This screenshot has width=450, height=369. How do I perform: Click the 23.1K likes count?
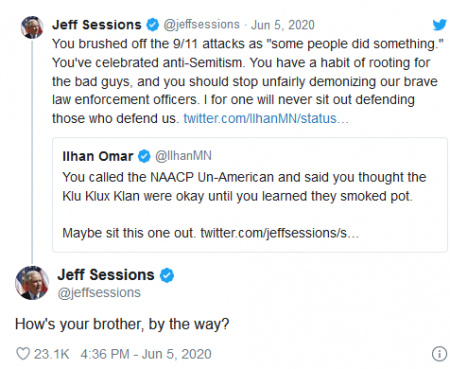52,354
